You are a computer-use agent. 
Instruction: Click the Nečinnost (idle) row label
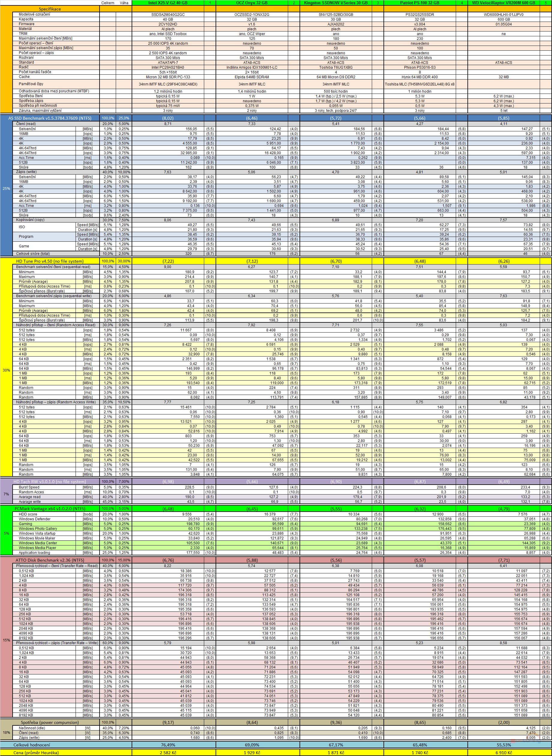point(32,728)
